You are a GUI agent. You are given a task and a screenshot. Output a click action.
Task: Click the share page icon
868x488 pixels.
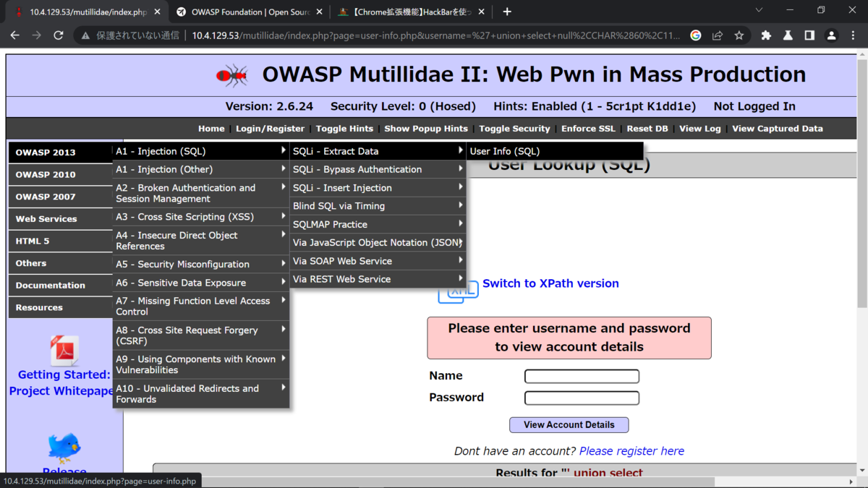click(718, 35)
